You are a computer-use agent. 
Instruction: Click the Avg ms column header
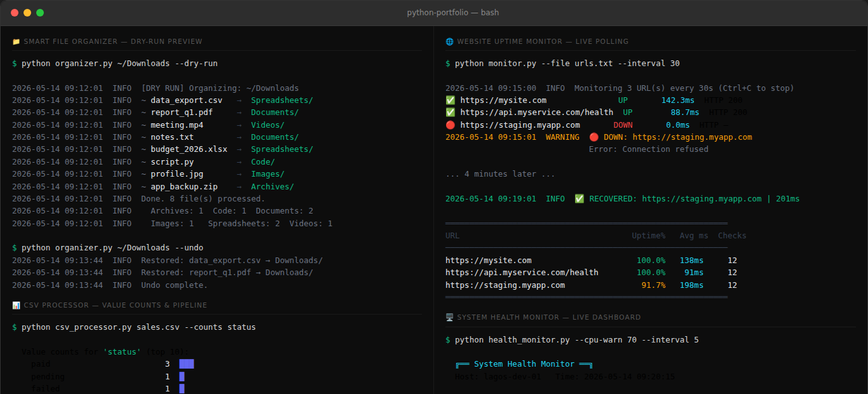[695, 236]
